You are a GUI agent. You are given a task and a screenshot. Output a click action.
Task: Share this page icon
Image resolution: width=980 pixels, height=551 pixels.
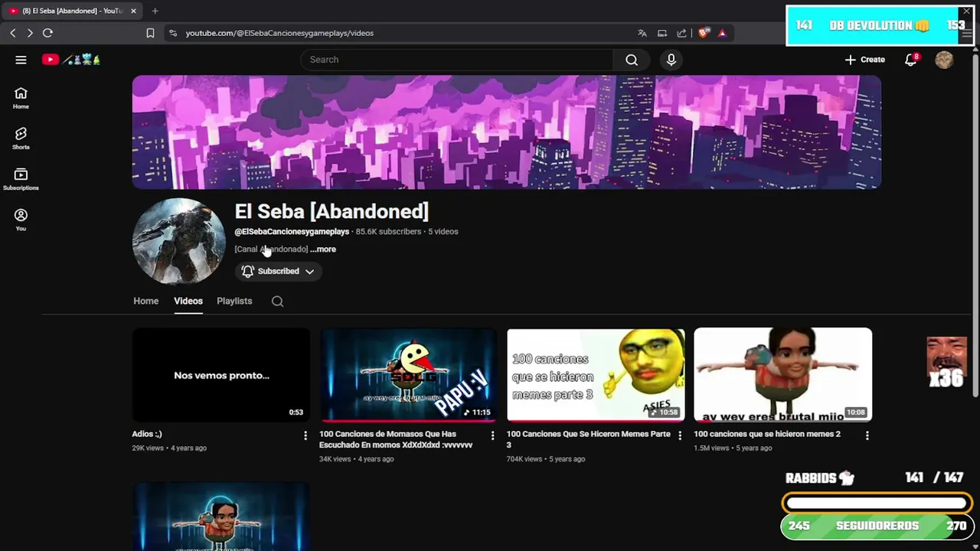click(681, 33)
